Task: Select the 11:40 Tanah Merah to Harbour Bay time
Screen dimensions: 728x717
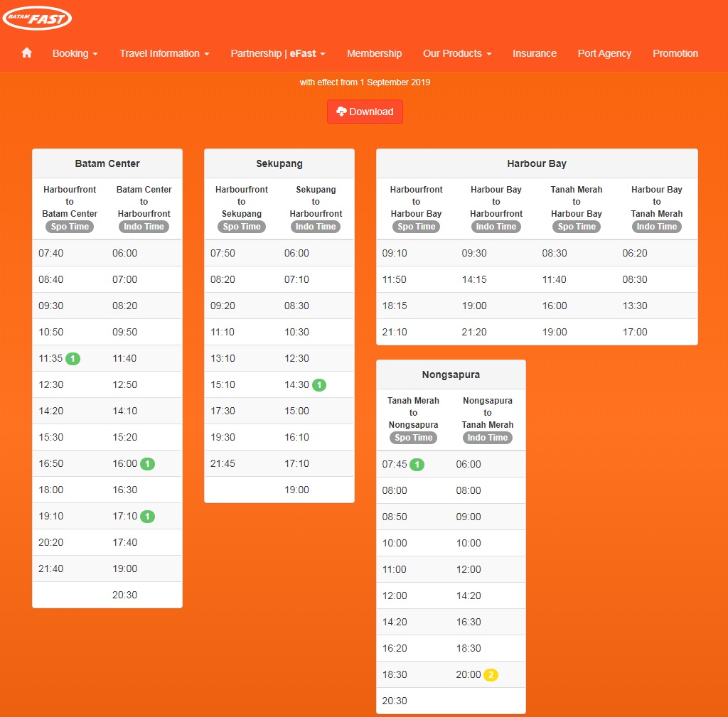Action: click(555, 279)
